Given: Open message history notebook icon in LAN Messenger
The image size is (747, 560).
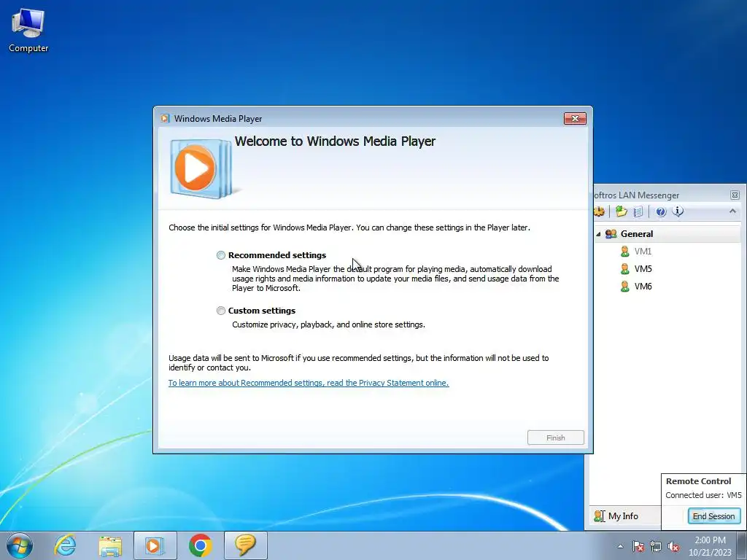Looking at the screenshot, I should (638, 211).
